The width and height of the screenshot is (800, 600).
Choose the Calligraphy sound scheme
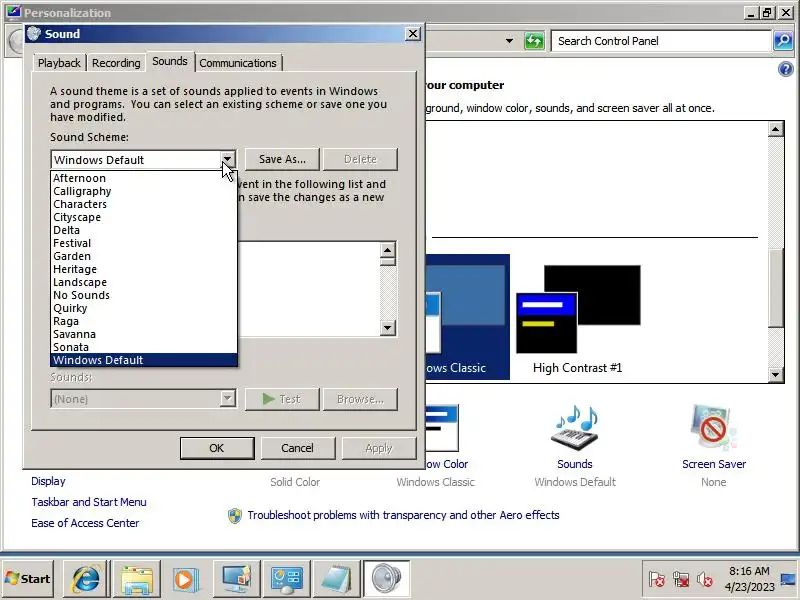point(144,191)
